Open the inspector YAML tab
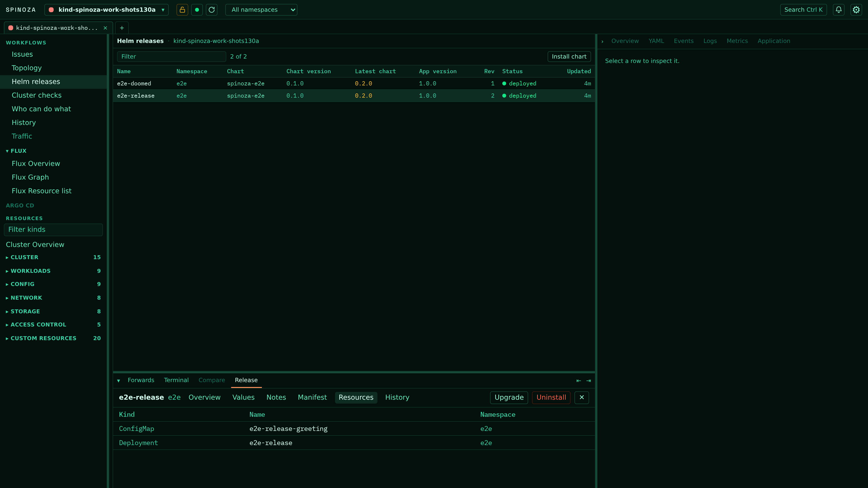 pos(656,41)
